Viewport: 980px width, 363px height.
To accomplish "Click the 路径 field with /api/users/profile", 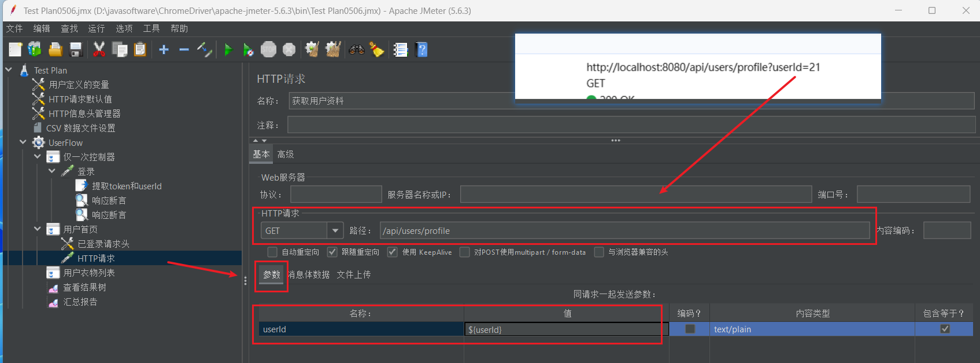I will [624, 230].
